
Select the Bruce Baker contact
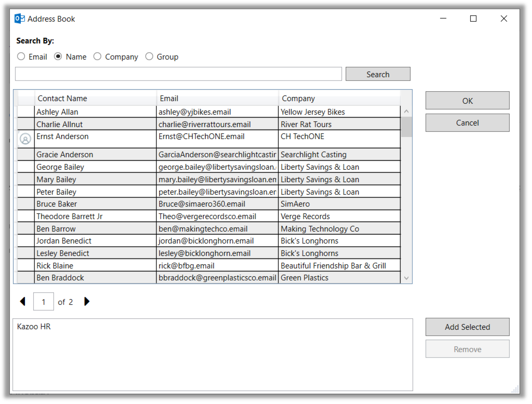tap(95, 204)
